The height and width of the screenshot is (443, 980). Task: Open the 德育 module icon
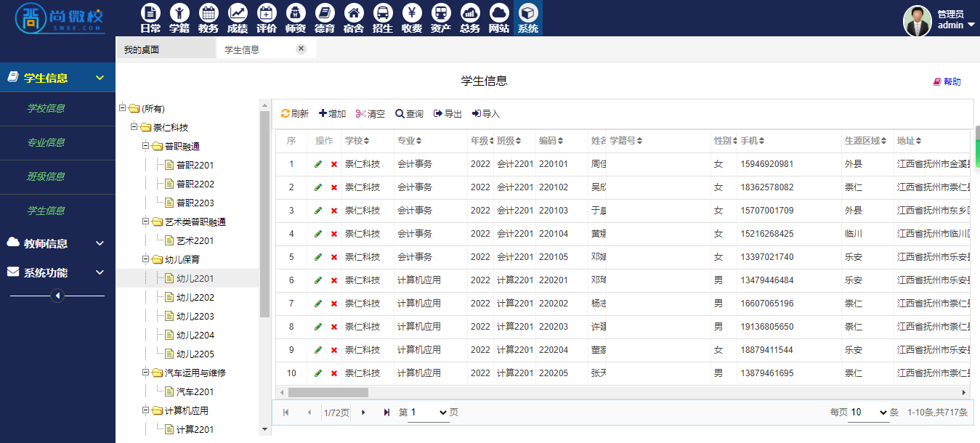[325, 18]
